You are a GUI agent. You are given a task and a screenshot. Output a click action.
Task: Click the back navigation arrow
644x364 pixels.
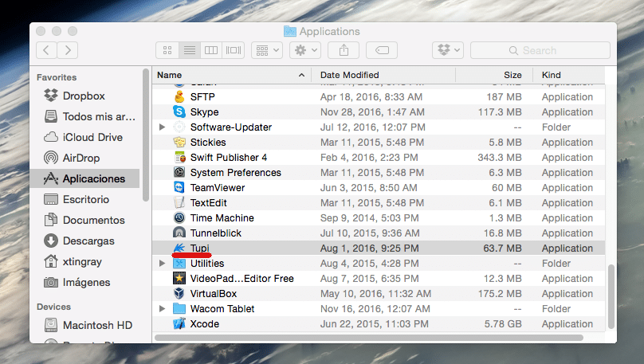click(x=46, y=50)
